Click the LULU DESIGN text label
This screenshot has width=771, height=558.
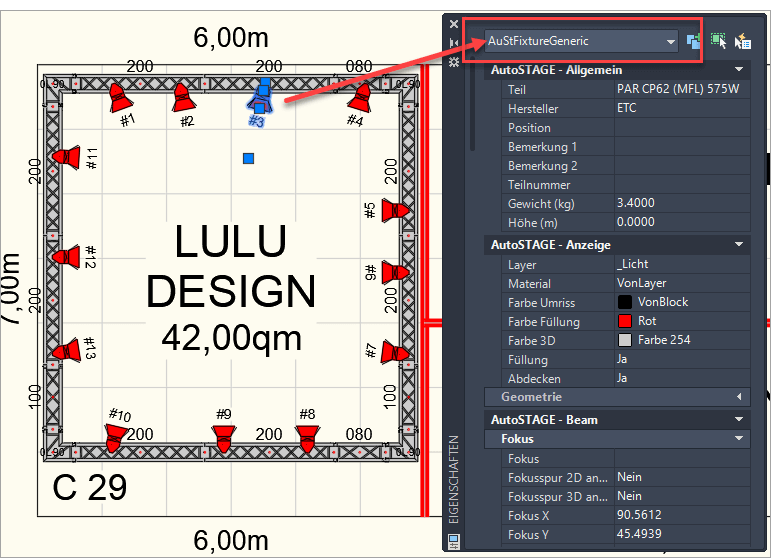click(x=231, y=266)
